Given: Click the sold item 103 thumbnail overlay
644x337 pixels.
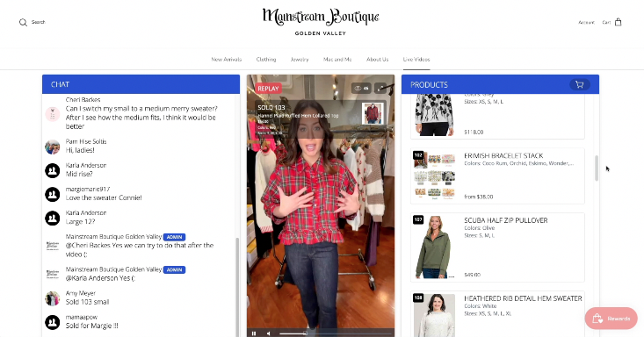Looking at the screenshot, I should pos(373,113).
